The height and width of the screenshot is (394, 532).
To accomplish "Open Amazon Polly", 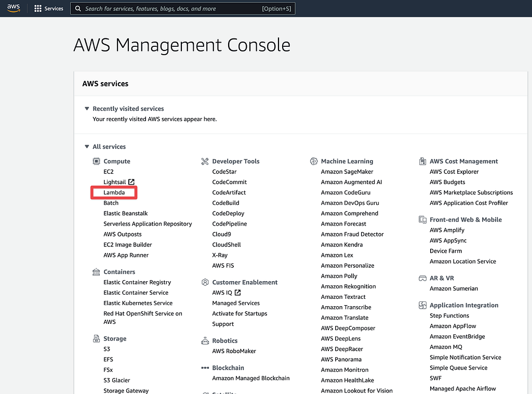I will 339,276.
